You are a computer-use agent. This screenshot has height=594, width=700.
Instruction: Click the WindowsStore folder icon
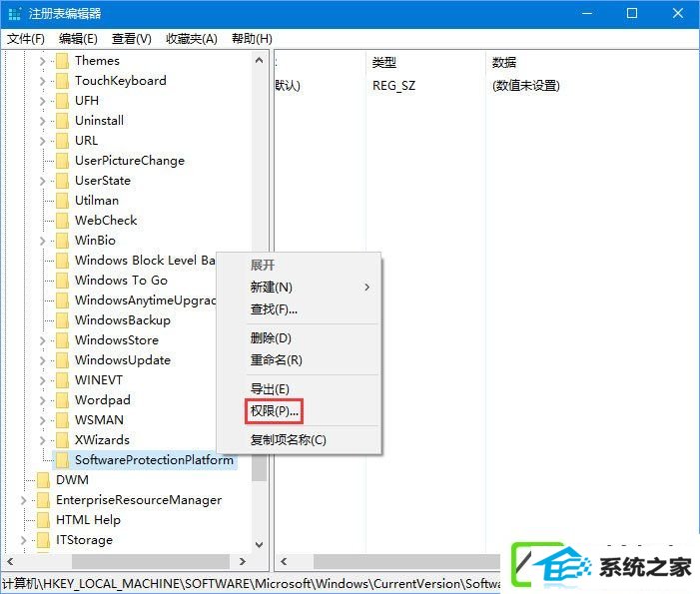click(62, 340)
